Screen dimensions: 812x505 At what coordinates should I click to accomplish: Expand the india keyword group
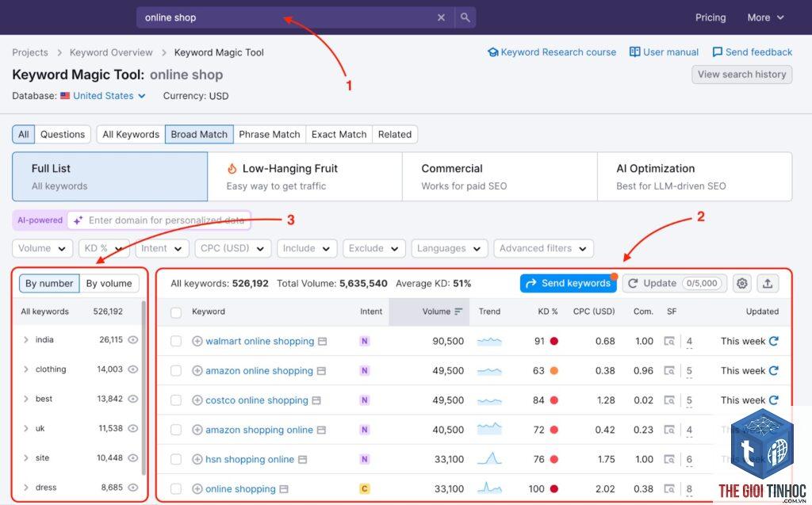[x=25, y=340]
